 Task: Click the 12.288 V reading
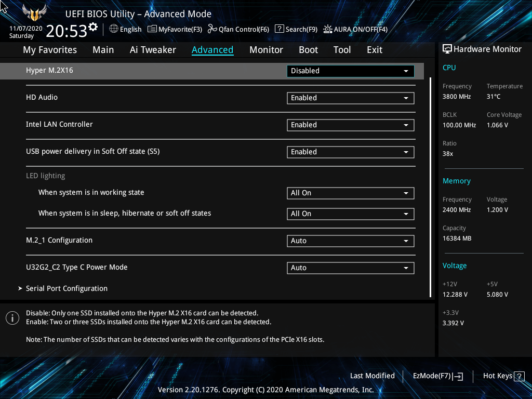click(455, 295)
